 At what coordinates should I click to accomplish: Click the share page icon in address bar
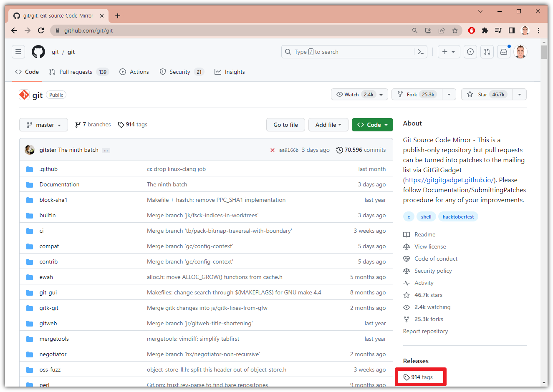[x=442, y=30]
